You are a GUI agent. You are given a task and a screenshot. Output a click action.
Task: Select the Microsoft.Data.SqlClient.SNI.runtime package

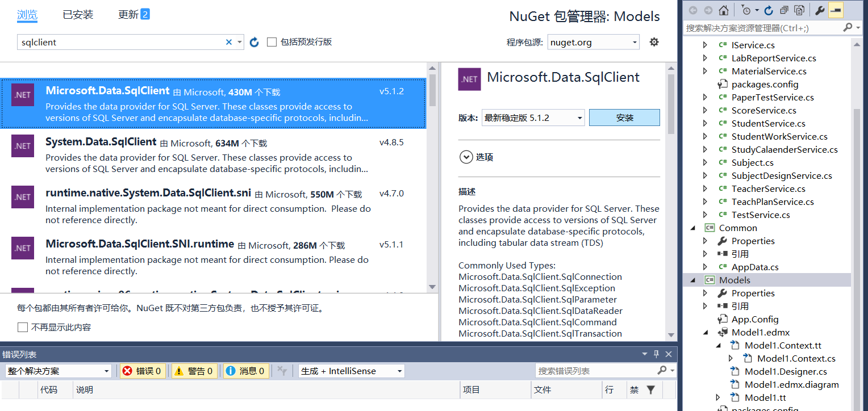coord(213,257)
